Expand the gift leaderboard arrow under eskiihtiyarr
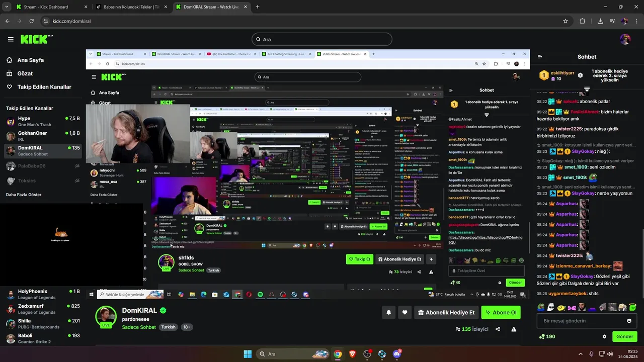This screenshot has width=644, height=362. (587, 89)
